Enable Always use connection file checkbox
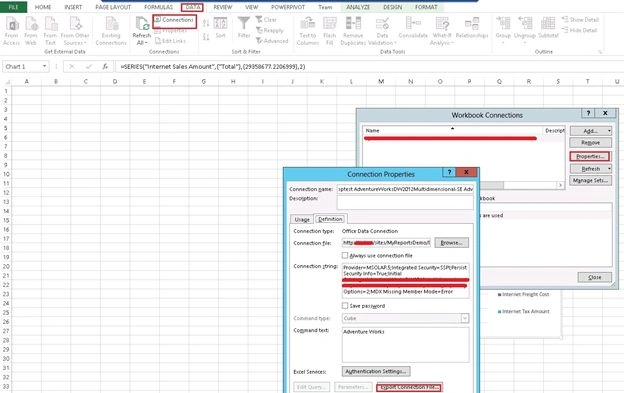The width and height of the screenshot is (624, 393). (x=345, y=255)
